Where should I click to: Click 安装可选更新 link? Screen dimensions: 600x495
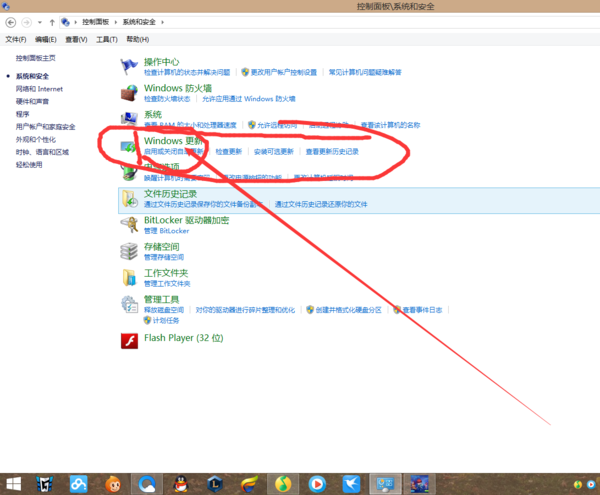[274, 151]
